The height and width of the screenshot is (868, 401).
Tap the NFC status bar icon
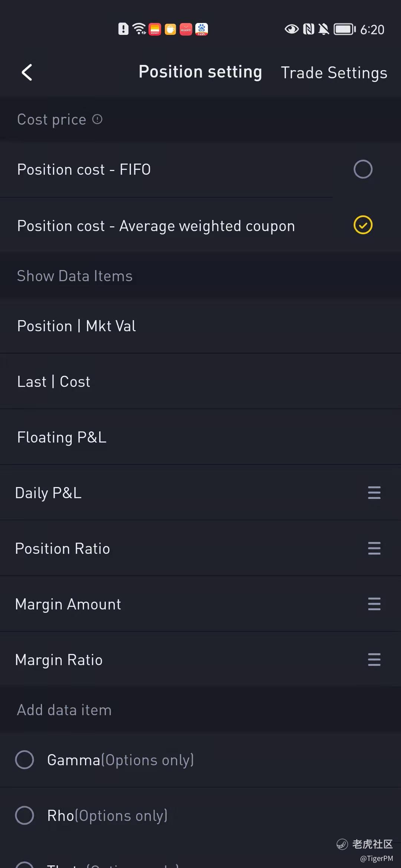tap(309, 29)
